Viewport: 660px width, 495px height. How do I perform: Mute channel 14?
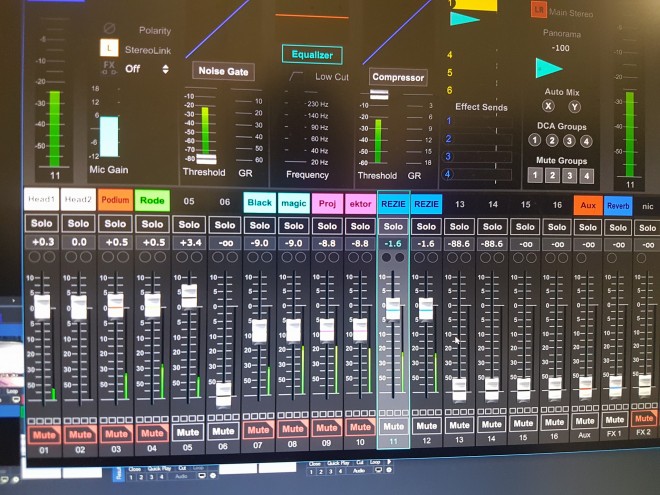pyautogui.click(x=491, y=425)
